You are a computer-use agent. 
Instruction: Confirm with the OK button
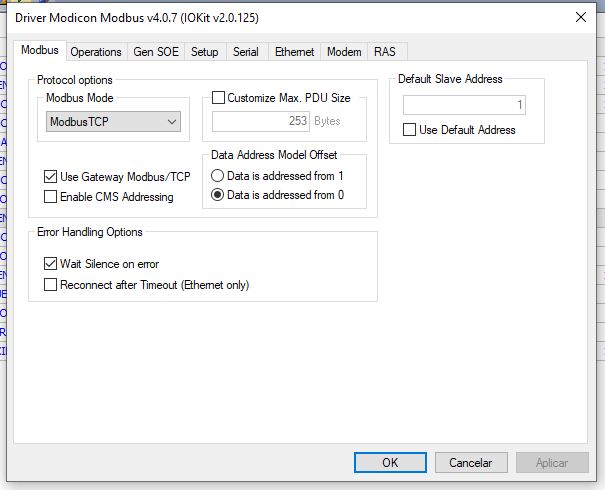(390, 462)
